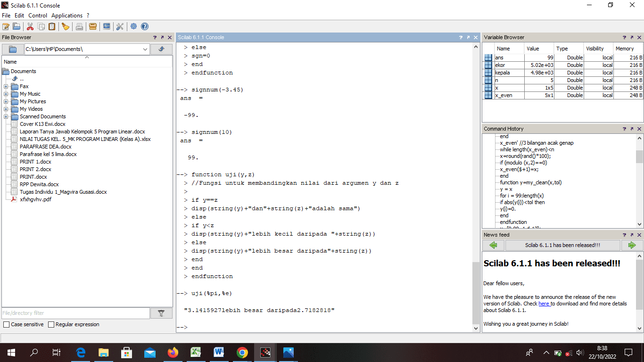644x362 pixels.
Task: Undock the File Browser panel
Action: click(162, 37)
